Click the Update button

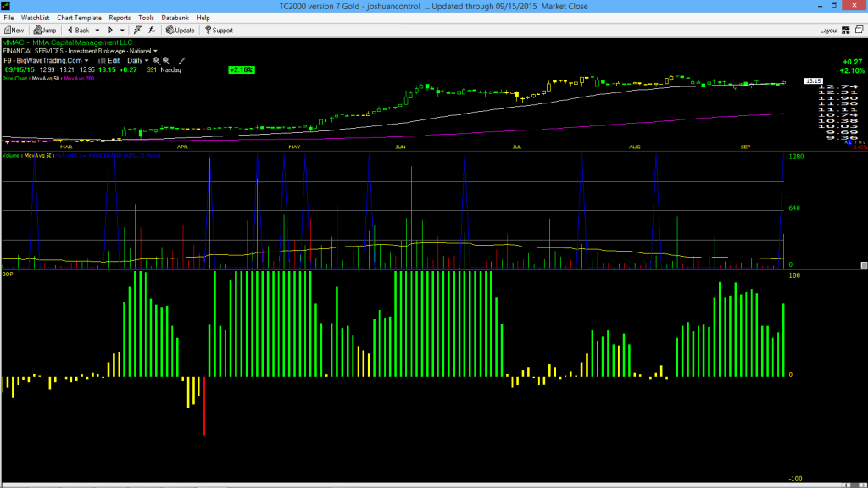(x=181, y=30)
